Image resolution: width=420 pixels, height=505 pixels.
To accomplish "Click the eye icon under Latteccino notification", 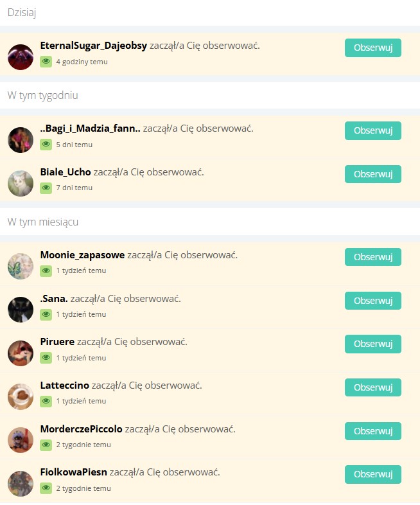I will [46, 402].
